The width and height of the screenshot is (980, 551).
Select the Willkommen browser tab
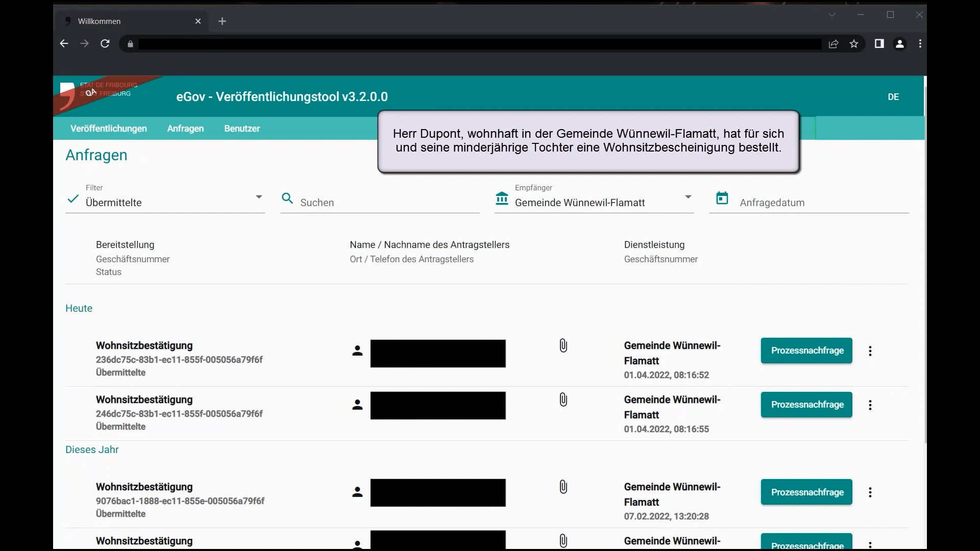pos(132,21)
